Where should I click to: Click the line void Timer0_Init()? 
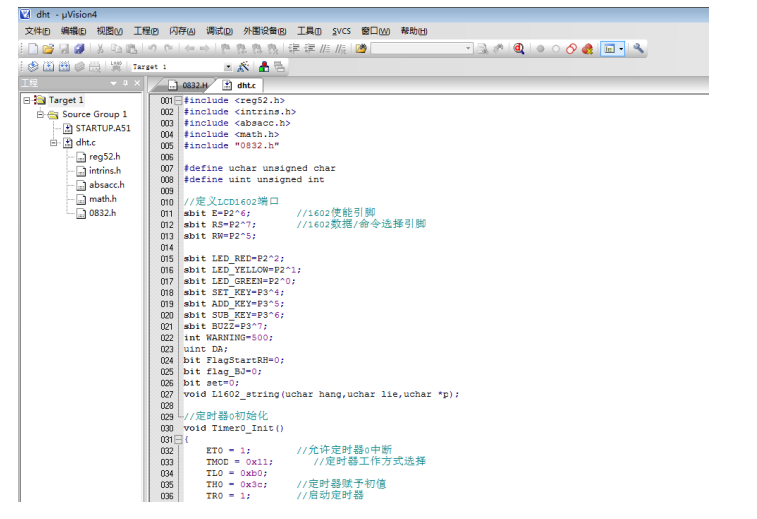(234, 428)
